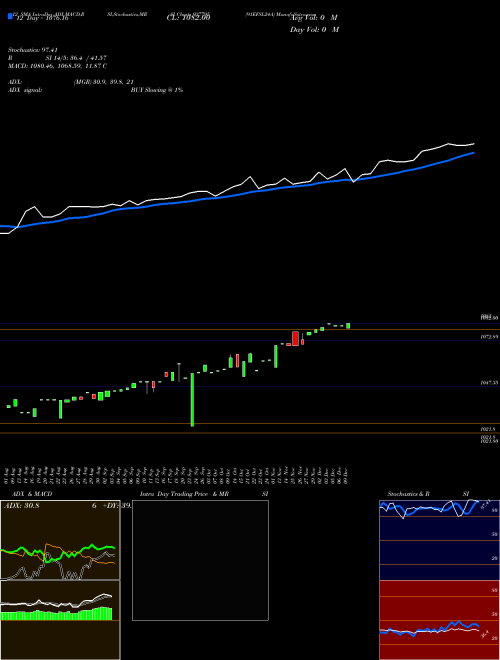Click the red RSI sub-chart panel
The width and height of the screenshot is (500, 660).
[439, 620]
